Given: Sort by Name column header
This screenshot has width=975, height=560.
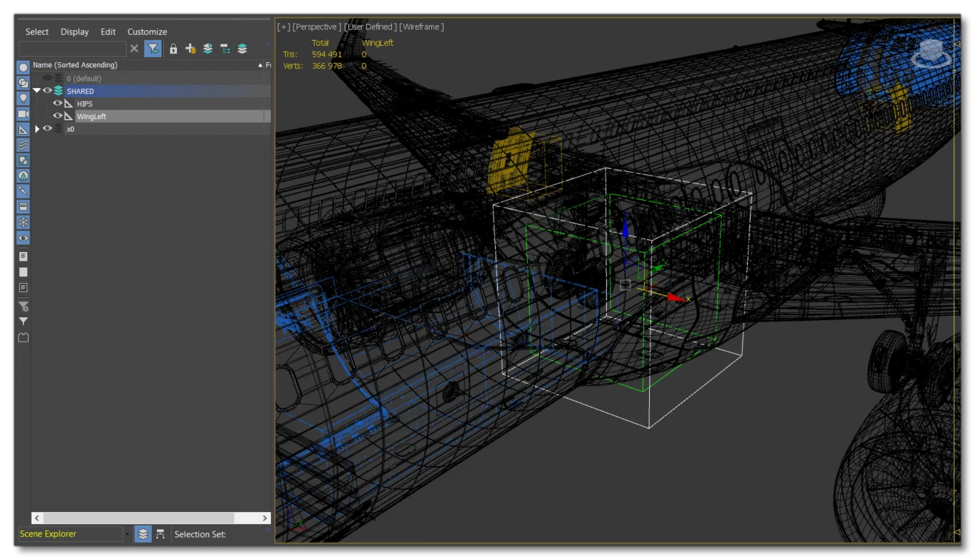Looking at the screenshot, I should tap(147, 65).
